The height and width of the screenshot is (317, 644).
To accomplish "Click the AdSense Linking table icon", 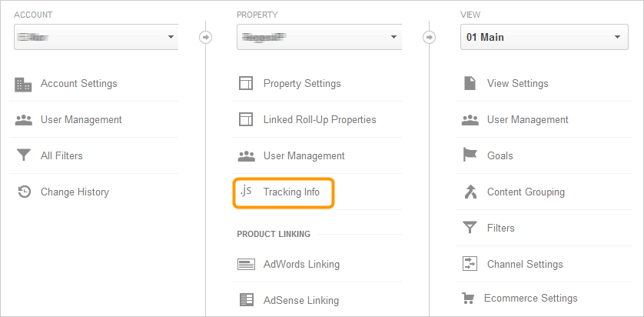I will click(x=247, y=300).
